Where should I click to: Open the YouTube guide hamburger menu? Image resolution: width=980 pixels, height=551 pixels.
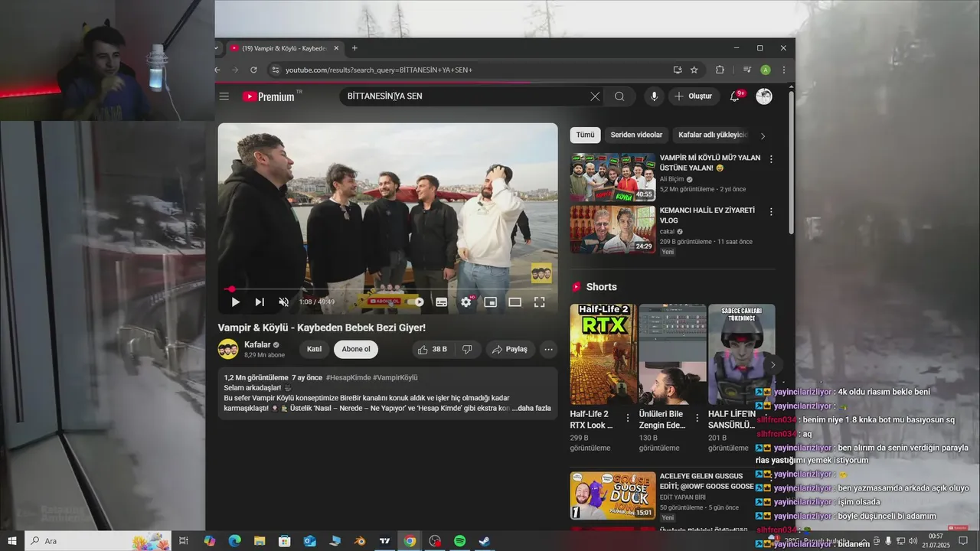[224, 96]
